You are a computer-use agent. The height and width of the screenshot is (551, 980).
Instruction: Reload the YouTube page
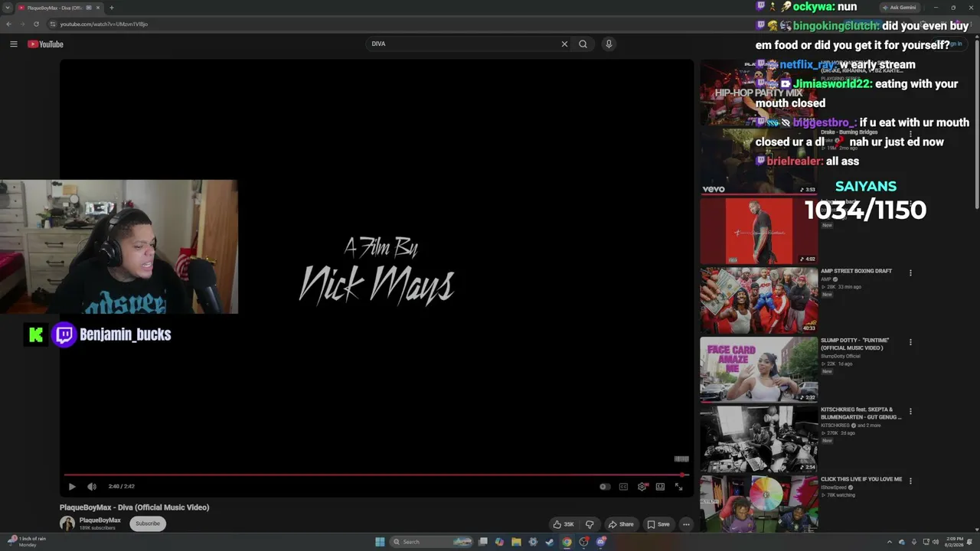pyautogui.click(x=36, y=24)
